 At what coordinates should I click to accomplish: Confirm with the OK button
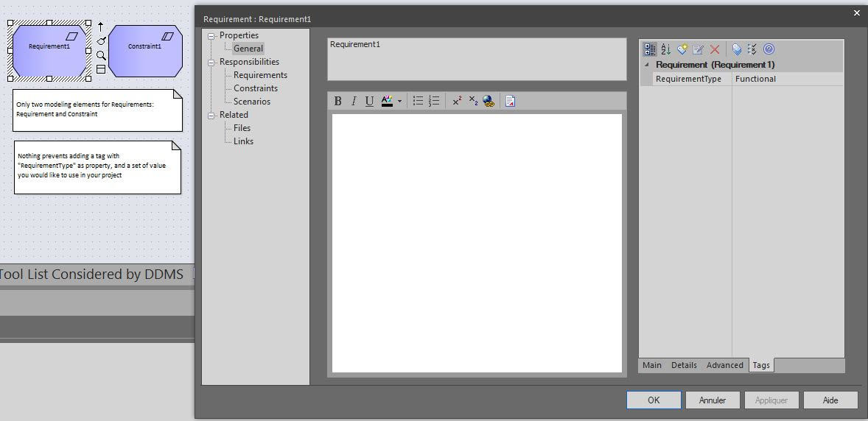[x=654, y=400]
